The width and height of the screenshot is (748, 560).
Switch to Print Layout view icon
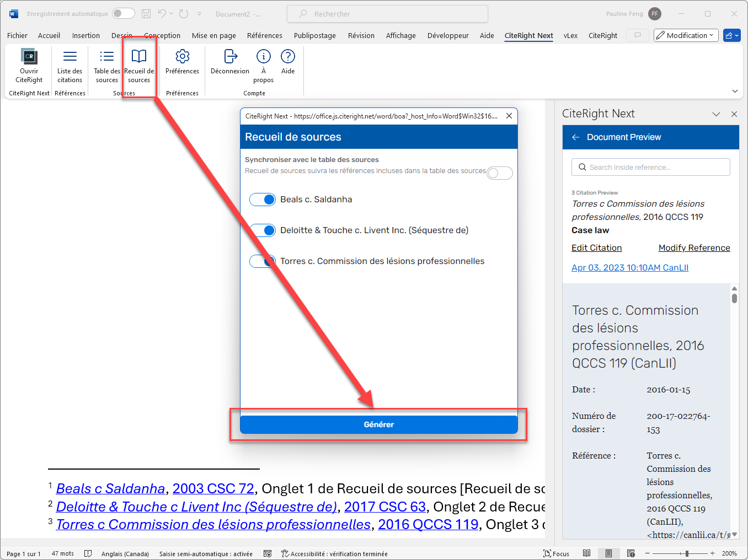tap(608, 553)
